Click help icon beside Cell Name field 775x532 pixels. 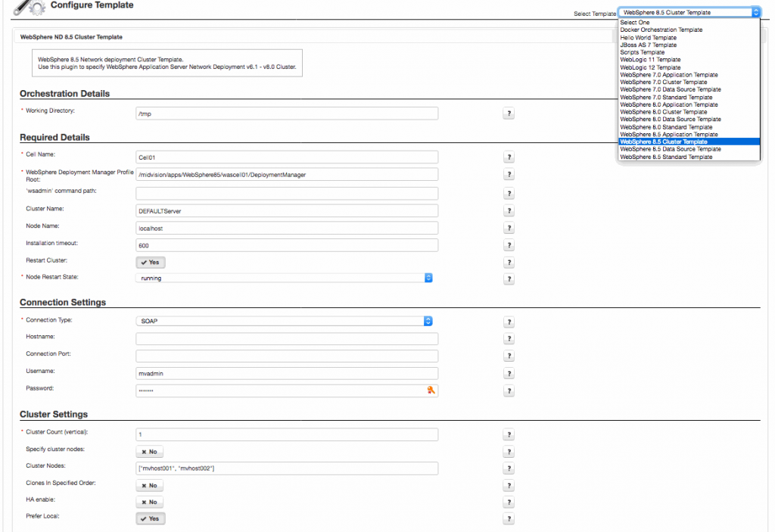[509, 157]
